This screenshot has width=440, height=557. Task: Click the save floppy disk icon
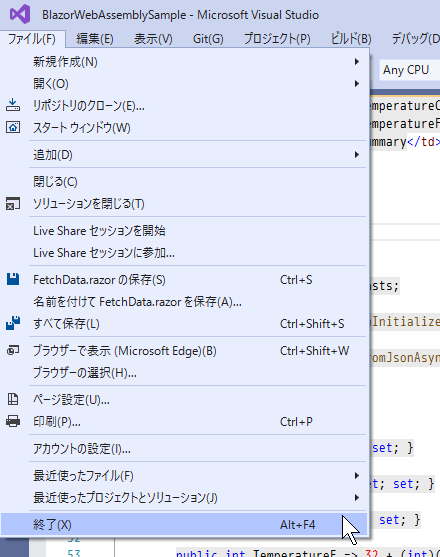(13, 279)
